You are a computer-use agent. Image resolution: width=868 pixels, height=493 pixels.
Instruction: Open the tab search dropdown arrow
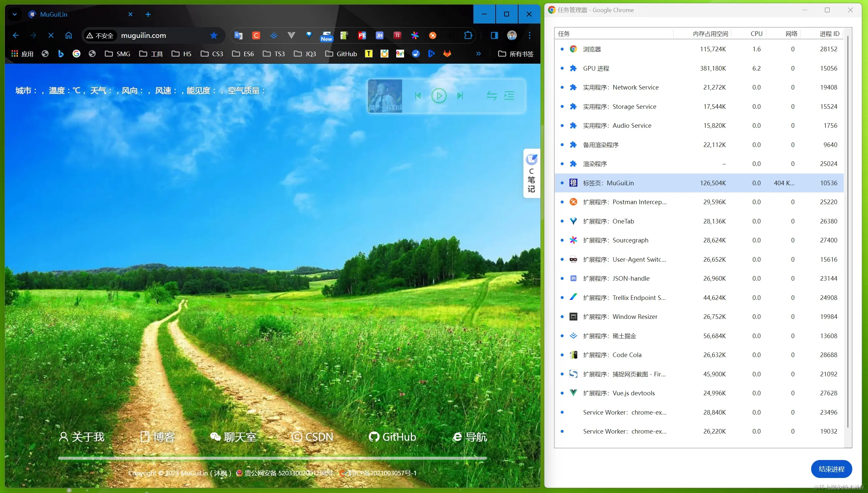(x=15, y=14)
